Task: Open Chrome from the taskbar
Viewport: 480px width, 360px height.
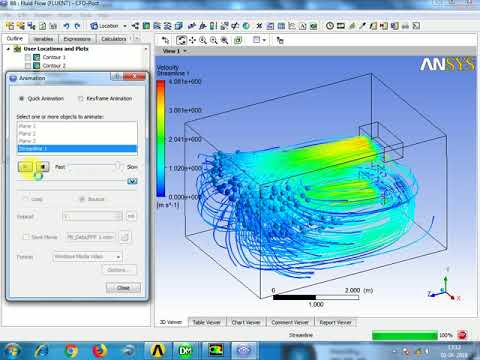Action: (x=71, y=351)
